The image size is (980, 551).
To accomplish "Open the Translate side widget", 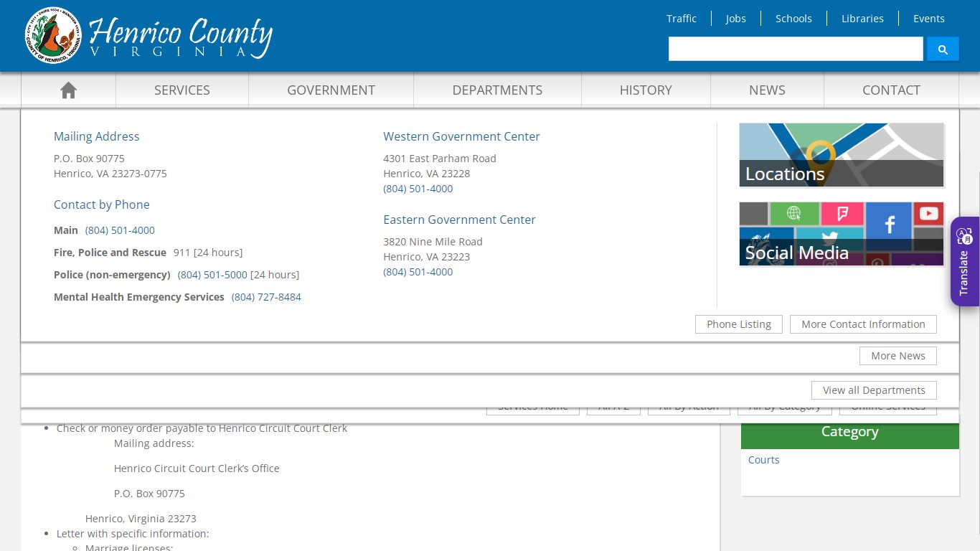I will pyautogui.click(x=965, y=261).
